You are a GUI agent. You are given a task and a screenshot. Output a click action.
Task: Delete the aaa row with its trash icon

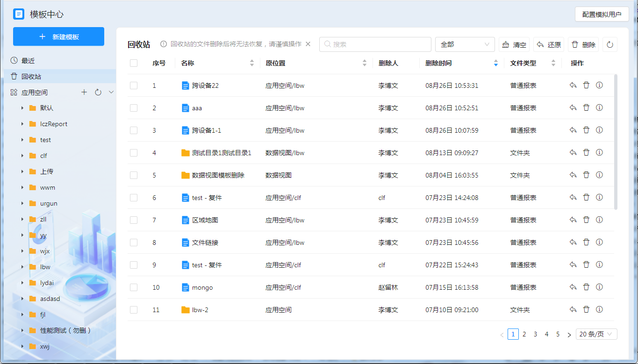coord(586,107)
